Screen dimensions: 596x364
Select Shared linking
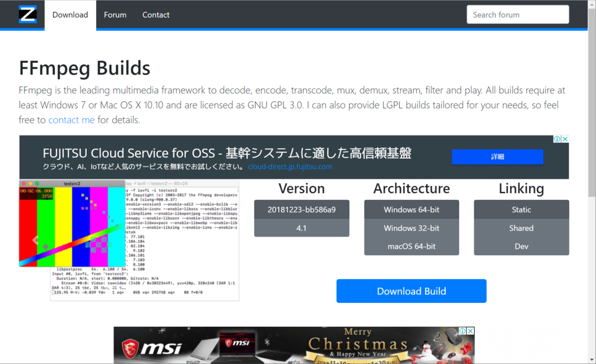[521, 228]
